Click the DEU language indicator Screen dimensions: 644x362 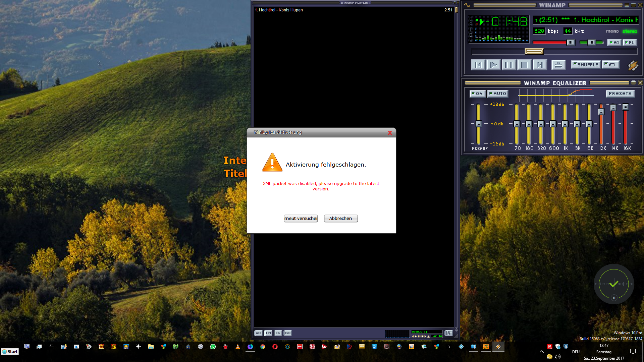click(x=576, y=352)
